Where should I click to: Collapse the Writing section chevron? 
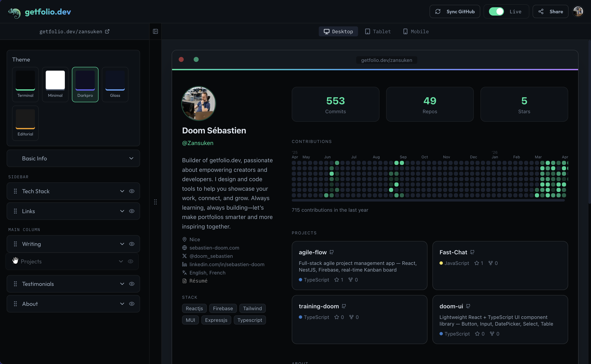click(x=122, y=244)
